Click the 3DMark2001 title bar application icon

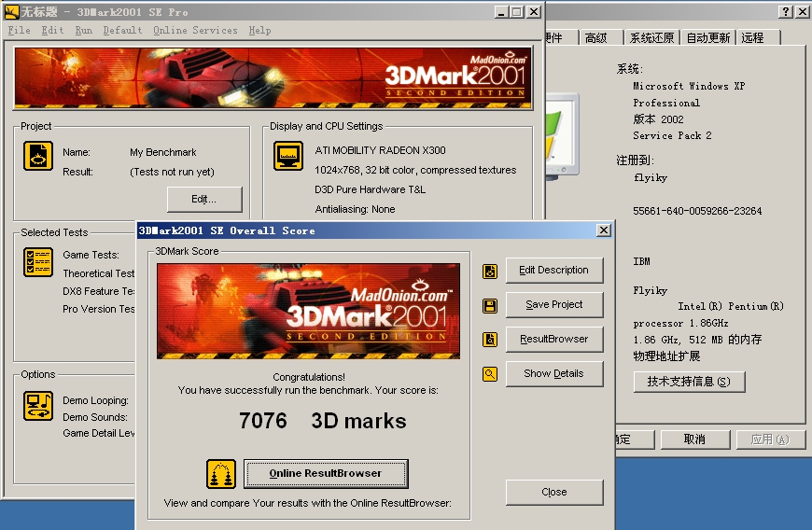point(11,11)
